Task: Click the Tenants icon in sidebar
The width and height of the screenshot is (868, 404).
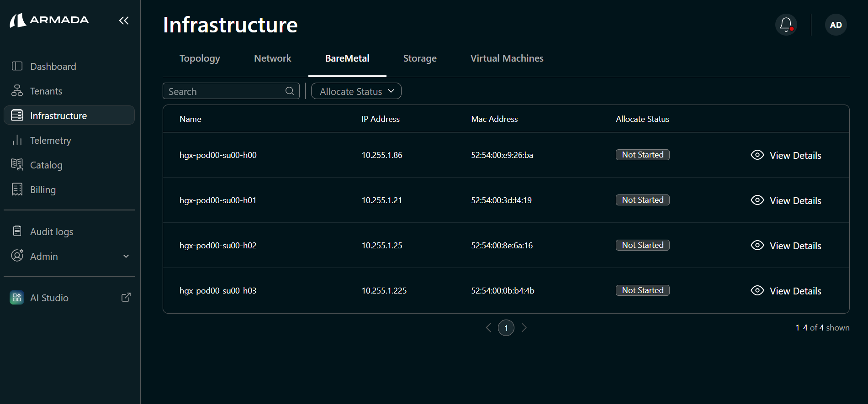Action: pyautogui.click(x=17, y=91)
